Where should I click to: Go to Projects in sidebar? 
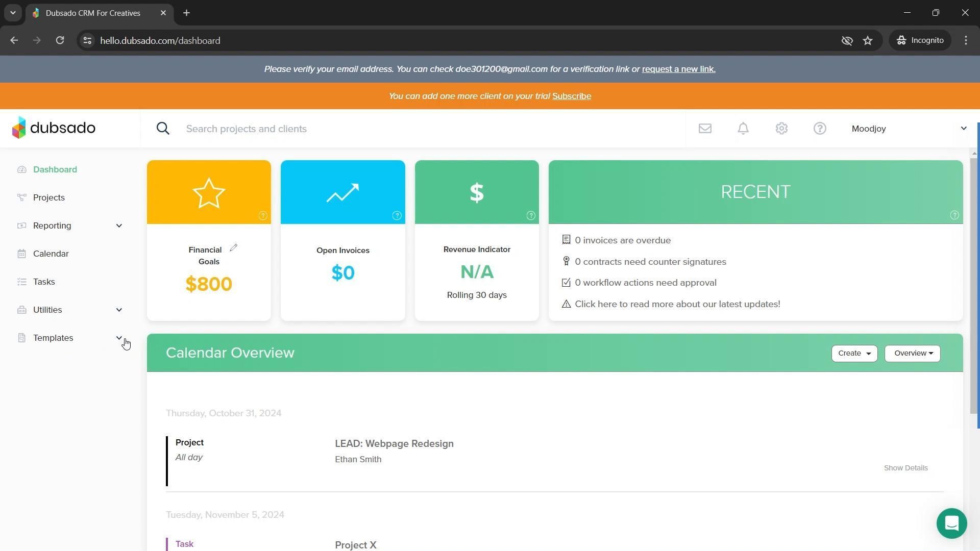(x=49, y=197)
